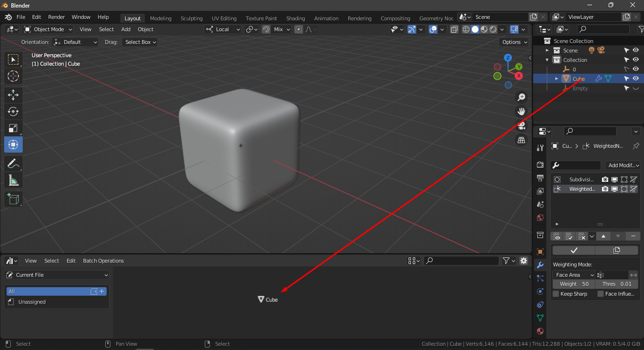The image size is (644, 350).
Task: Expand the Cube item in outliner
Action: [557, 79]
